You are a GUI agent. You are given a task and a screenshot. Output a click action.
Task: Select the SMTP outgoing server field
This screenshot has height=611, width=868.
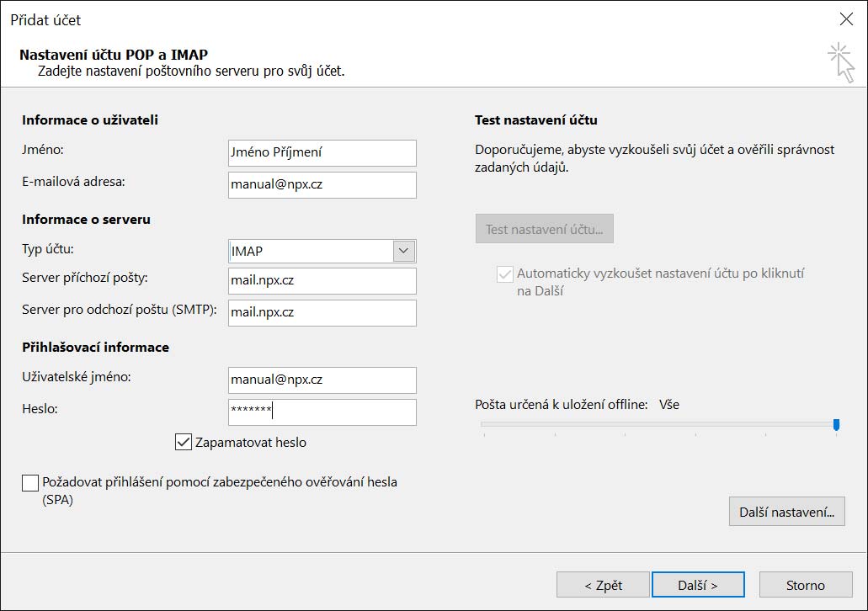pyautogui.click(x=322, y=313)
